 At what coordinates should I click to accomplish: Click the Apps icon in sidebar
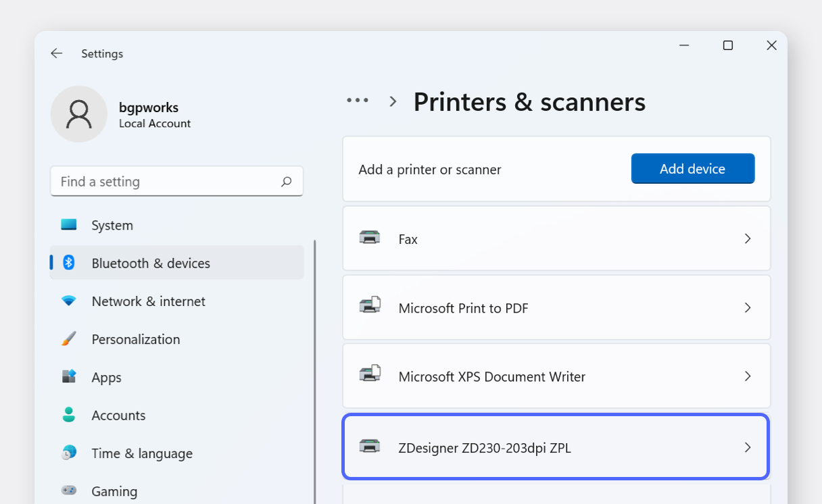69,377
